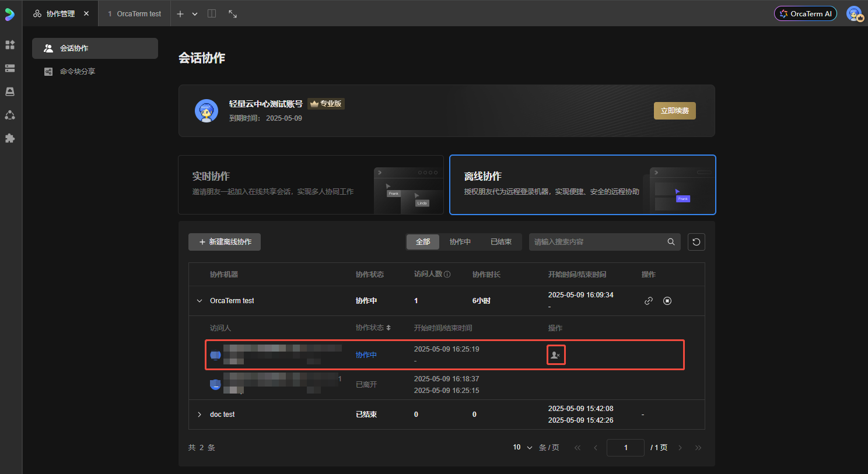This screenshot has width=868, height=474.
Task: Click the 新建离线协作 button
Action: [x=225, y=242]
